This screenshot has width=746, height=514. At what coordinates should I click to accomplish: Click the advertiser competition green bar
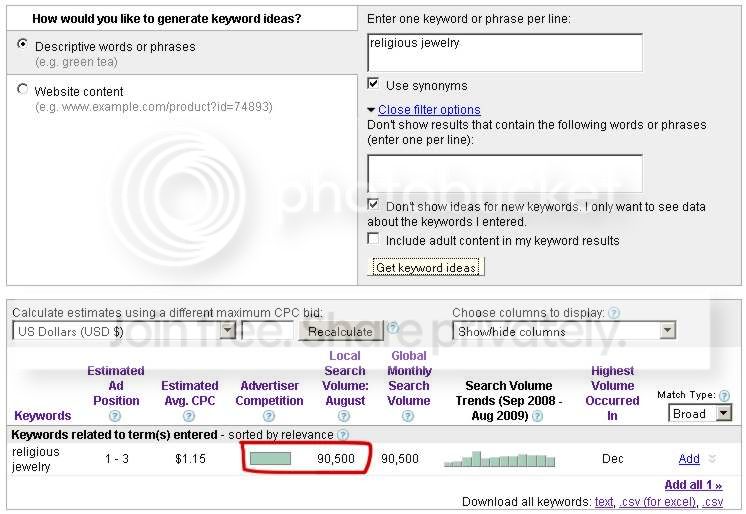(270, 458)
